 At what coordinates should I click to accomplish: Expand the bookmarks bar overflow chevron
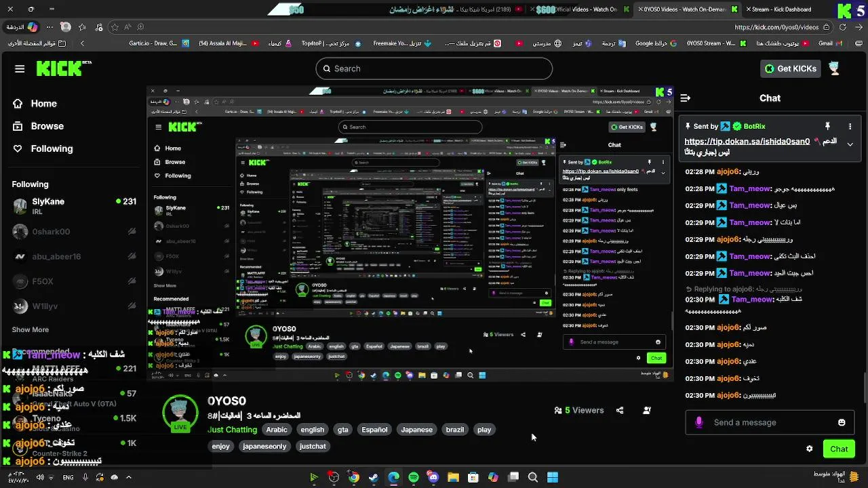click(x=82, y=43)
